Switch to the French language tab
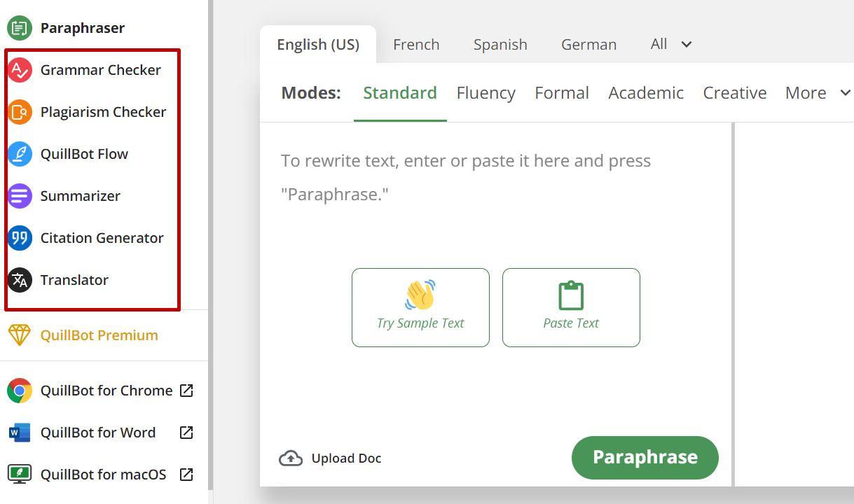 [x=416, y=45]
